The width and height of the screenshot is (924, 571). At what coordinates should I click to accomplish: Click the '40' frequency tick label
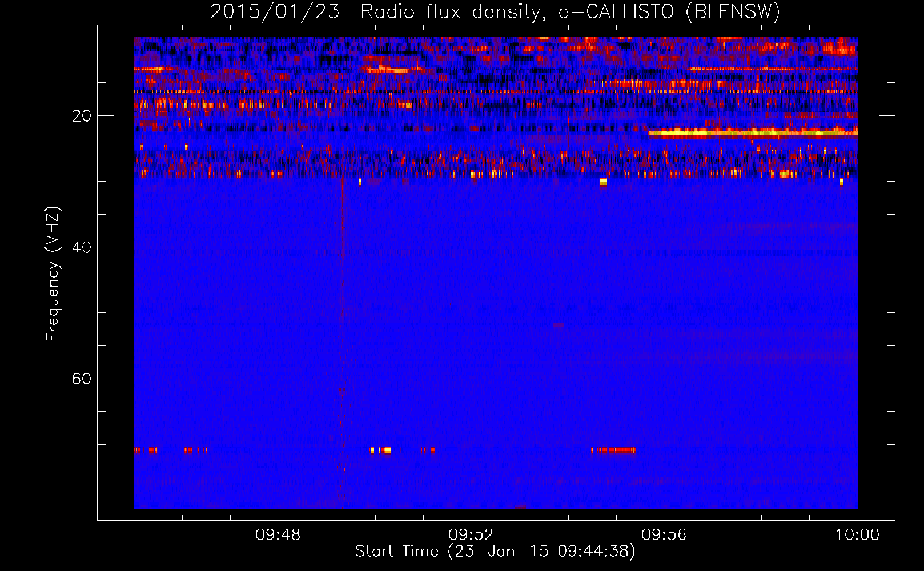pos(81,247)
